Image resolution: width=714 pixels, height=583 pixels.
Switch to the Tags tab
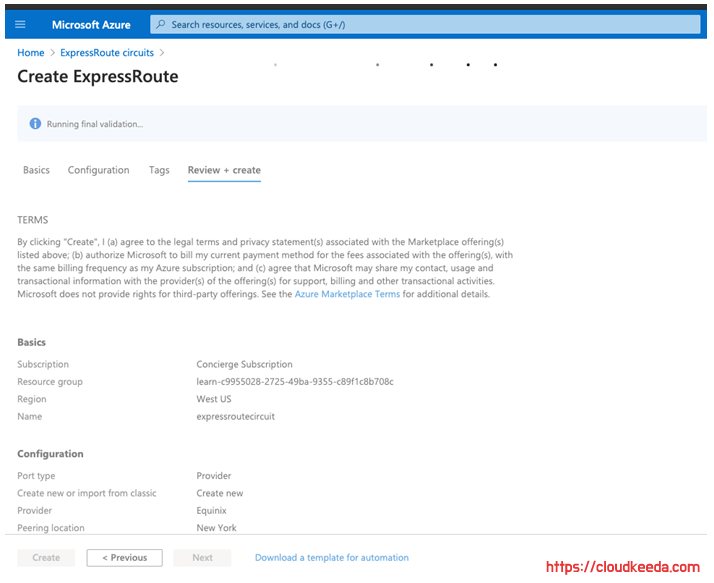point(159,170)
